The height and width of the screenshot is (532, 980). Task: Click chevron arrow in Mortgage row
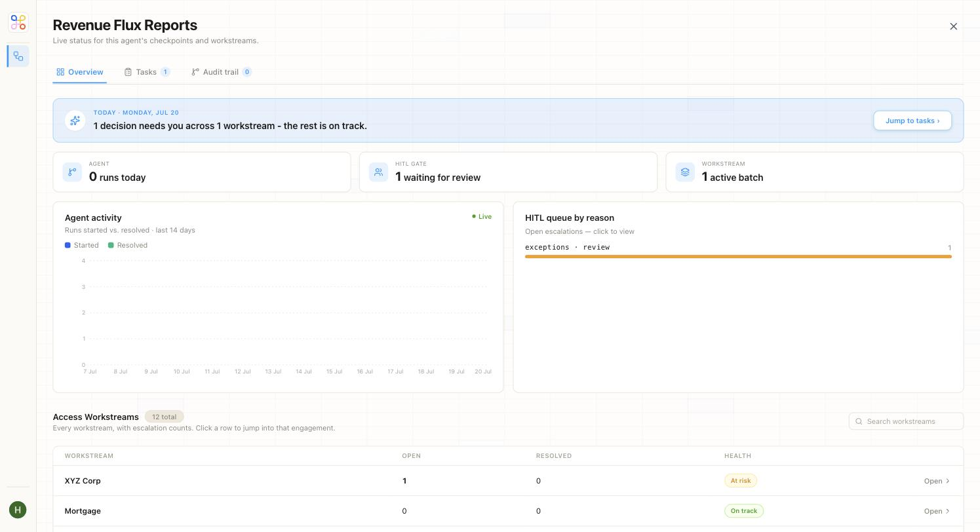click(948, 511)
